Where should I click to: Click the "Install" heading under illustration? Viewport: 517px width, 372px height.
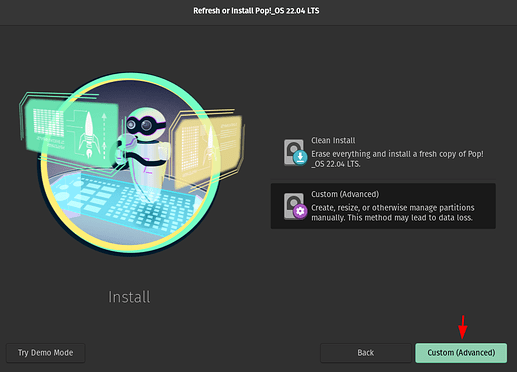point(129,297)
